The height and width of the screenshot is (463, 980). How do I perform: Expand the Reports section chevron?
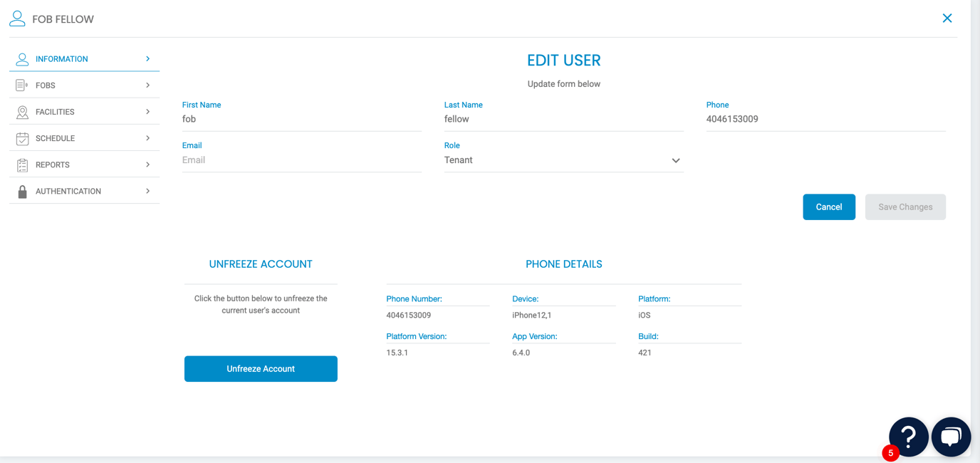tap(147, 165)
